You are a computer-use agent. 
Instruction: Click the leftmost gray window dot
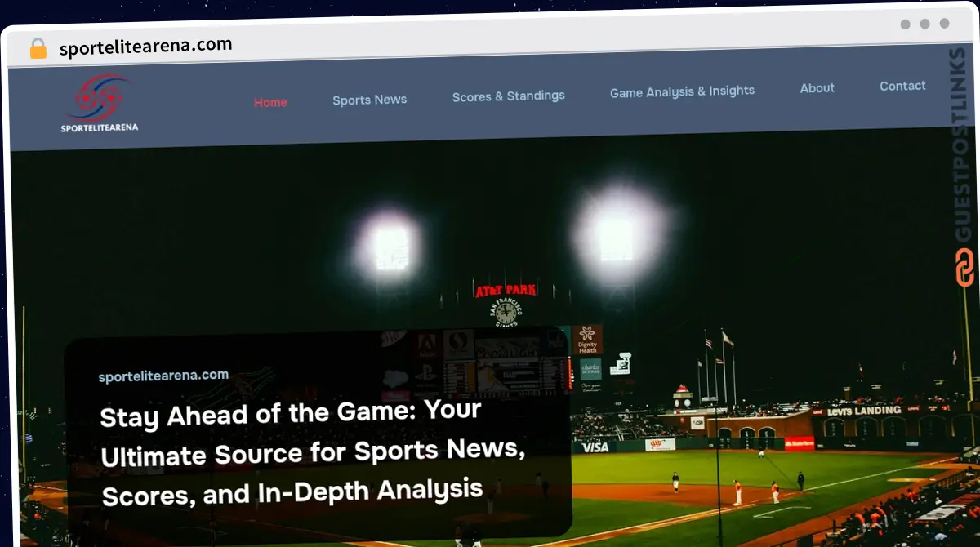pos(905,24)
